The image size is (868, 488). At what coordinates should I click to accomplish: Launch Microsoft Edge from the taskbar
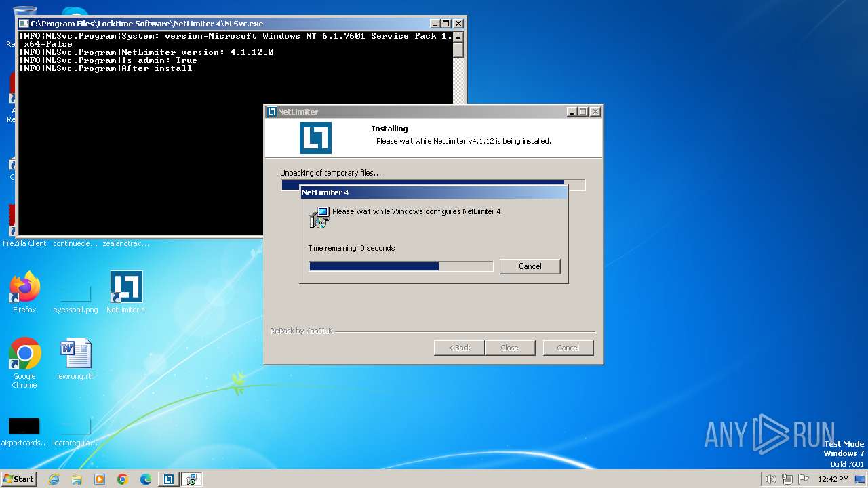[x=146, y=479]
